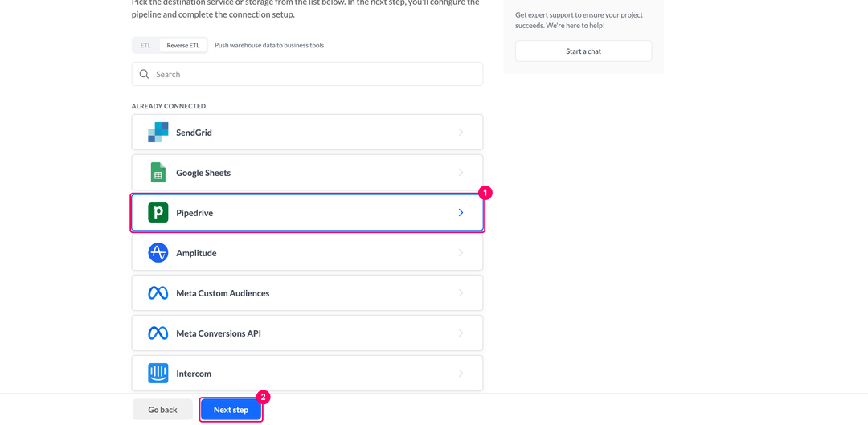Click the Intercom logo icon
The width and height of the screenshot is (868, 425).
pos(158,374)
